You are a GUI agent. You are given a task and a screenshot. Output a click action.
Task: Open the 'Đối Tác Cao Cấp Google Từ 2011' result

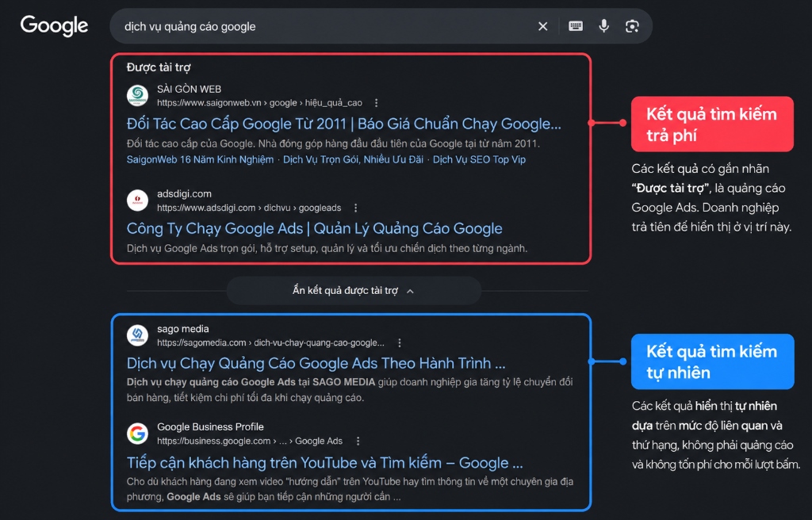coord(344,124)
